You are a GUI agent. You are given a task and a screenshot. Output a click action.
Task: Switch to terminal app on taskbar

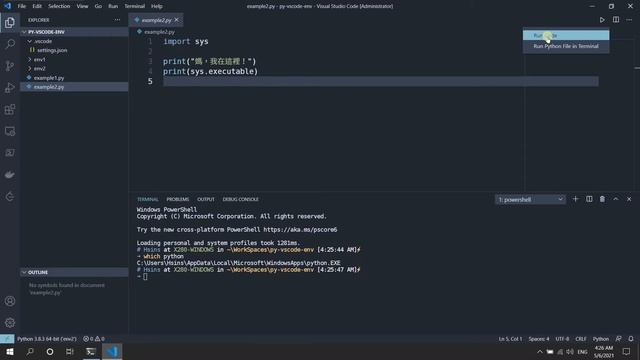91,351
